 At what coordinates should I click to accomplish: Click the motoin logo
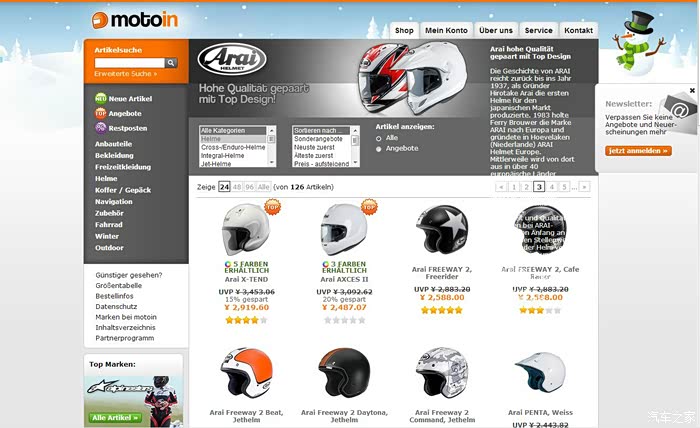(x=135, y=20)
